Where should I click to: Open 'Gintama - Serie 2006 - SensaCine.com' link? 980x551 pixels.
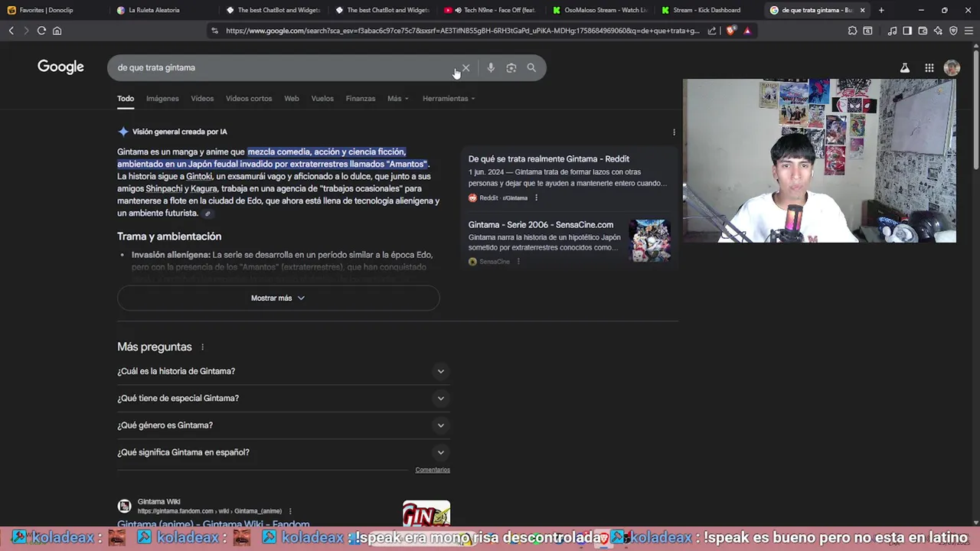tap(541, 225)
